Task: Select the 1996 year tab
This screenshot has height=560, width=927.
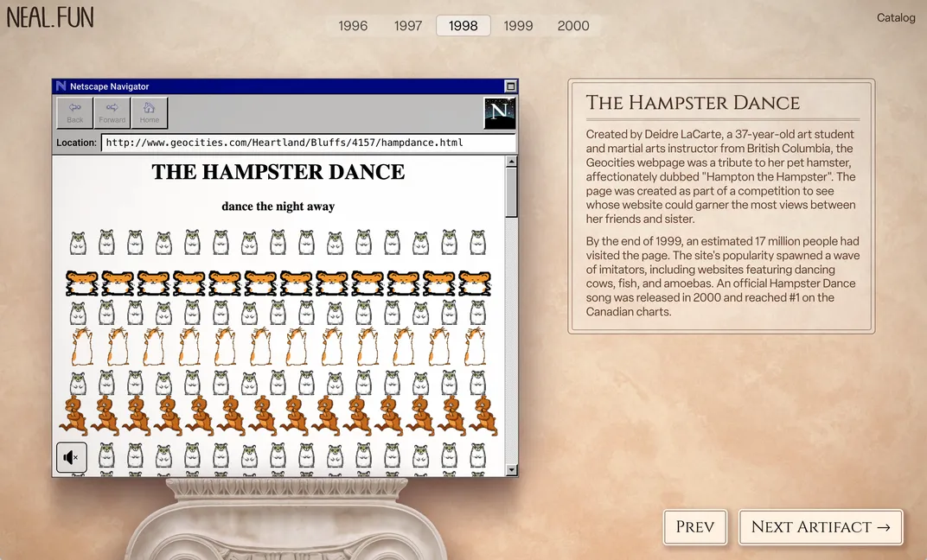Action: [x=353, y=25]
